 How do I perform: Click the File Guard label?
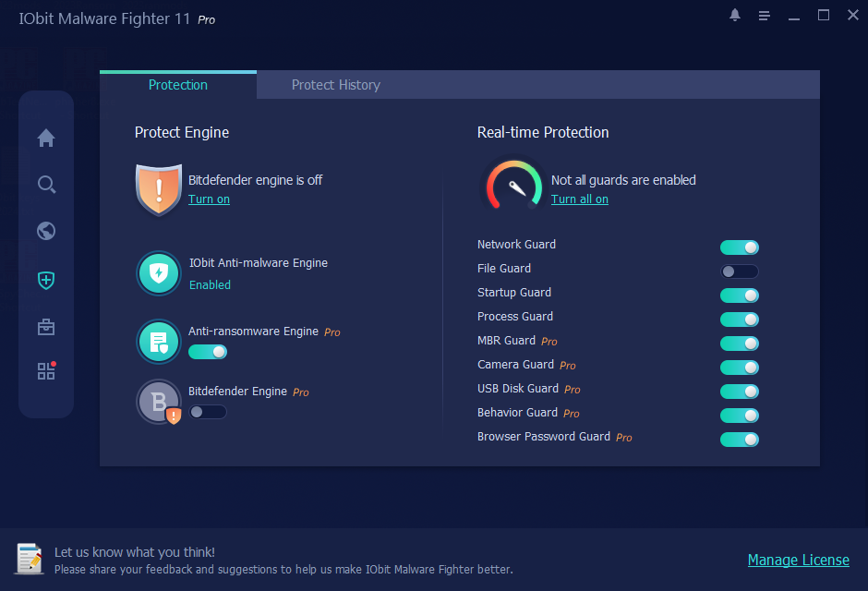click(504, 269)
